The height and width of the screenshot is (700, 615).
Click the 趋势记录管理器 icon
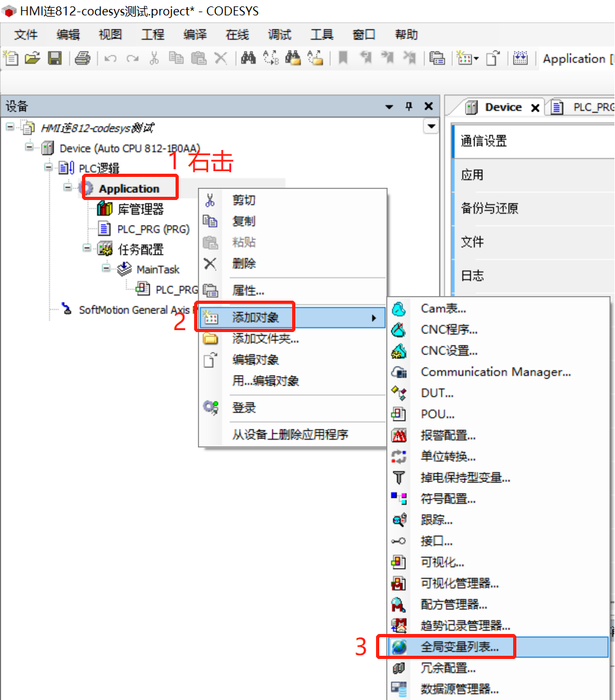point(398,626)
